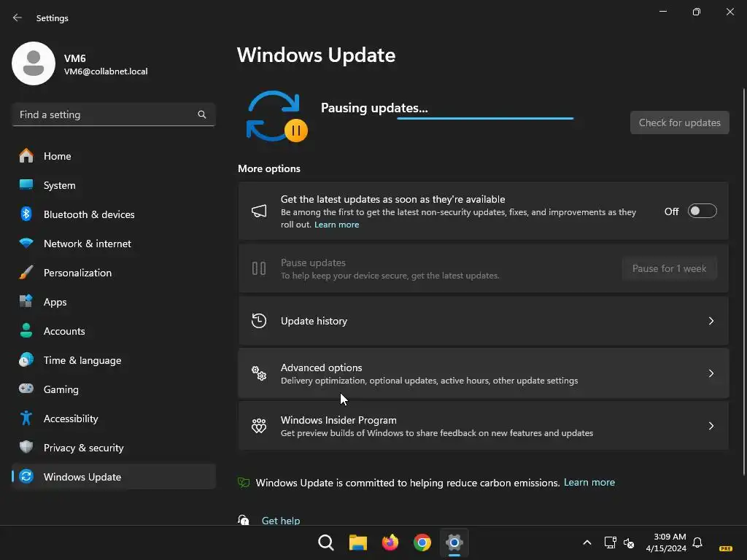The width and height of the screenshot is (747, 560).
Task: Click the carbon emissions leaf icon
Action: (x=244, y=483)
